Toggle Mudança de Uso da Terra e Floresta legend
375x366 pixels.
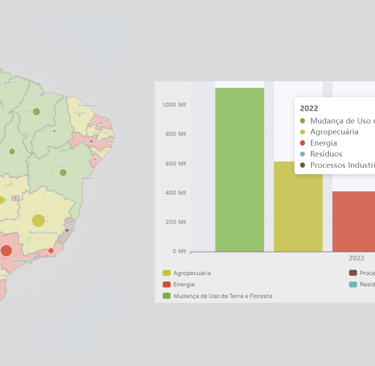[218, 296]
